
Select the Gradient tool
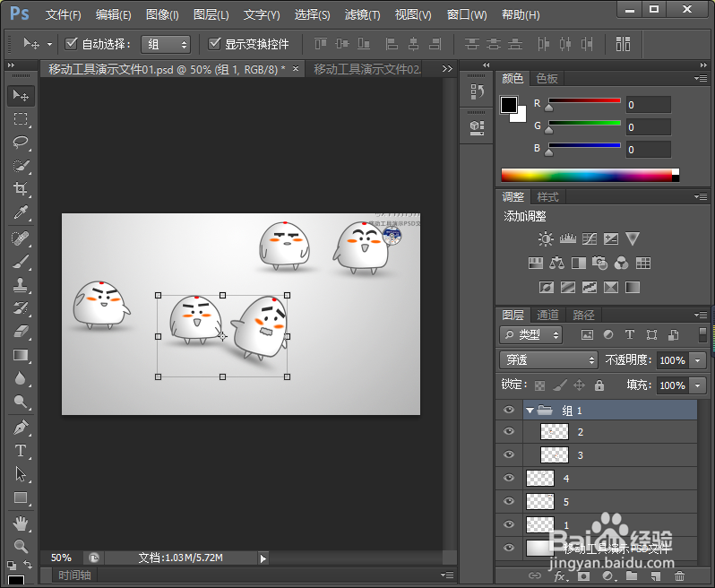click(x=21, y=355)
